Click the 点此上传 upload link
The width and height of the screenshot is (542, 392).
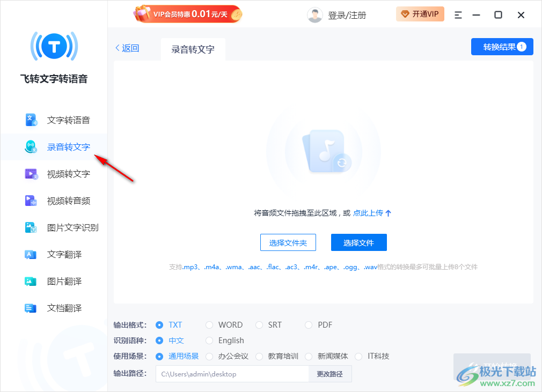point(372,213)
